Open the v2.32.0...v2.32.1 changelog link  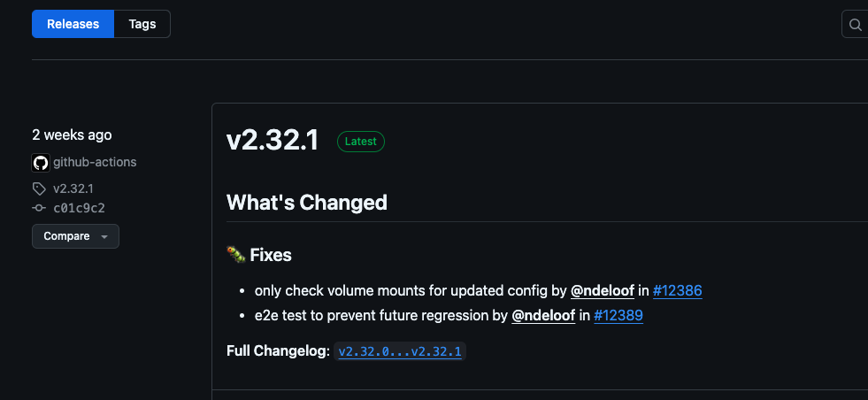pos(400,351)
